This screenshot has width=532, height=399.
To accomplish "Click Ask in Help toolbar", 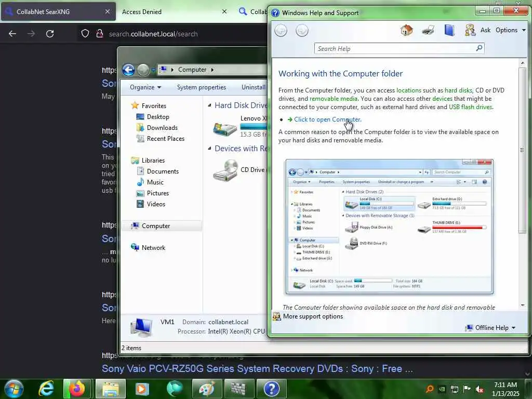I will (x=485, y=30).
